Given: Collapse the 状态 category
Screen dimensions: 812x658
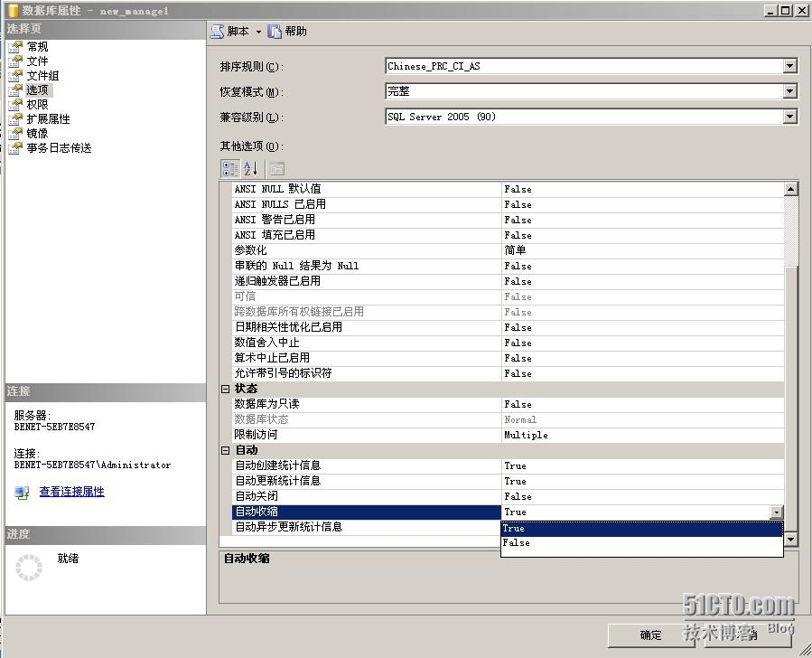Looking at the screenshot, I should [x=225, y=389].
